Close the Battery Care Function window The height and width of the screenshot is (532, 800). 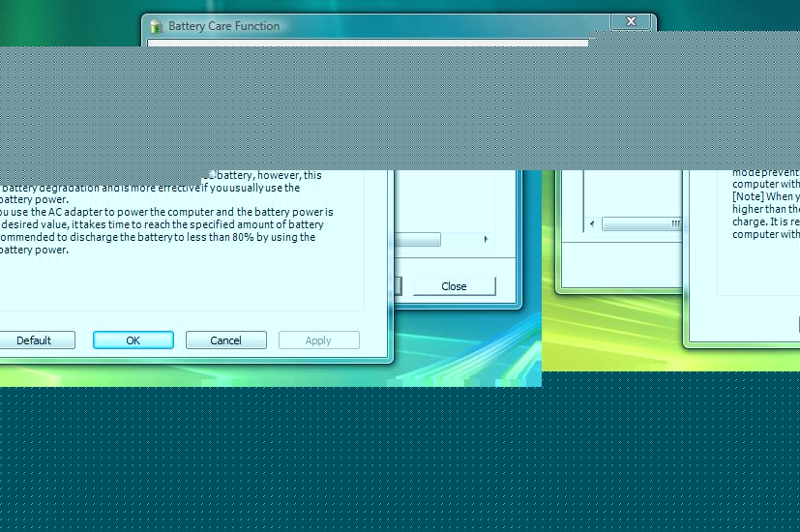point(631,21)
